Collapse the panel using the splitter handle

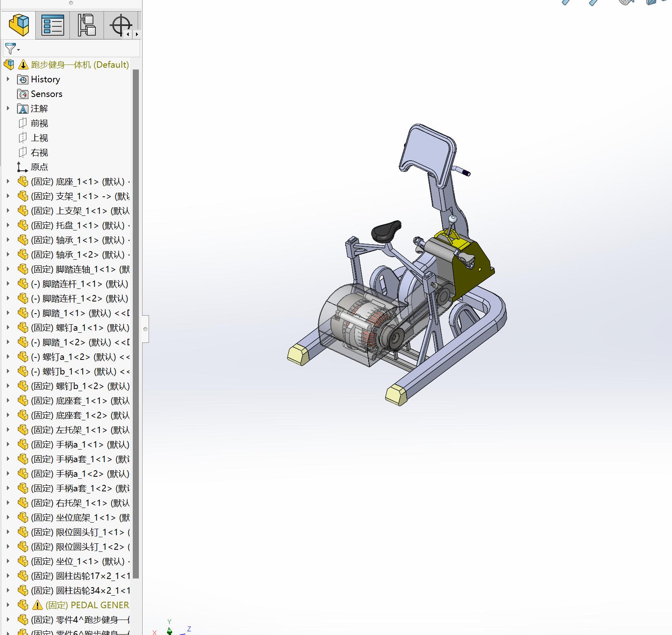145,329
